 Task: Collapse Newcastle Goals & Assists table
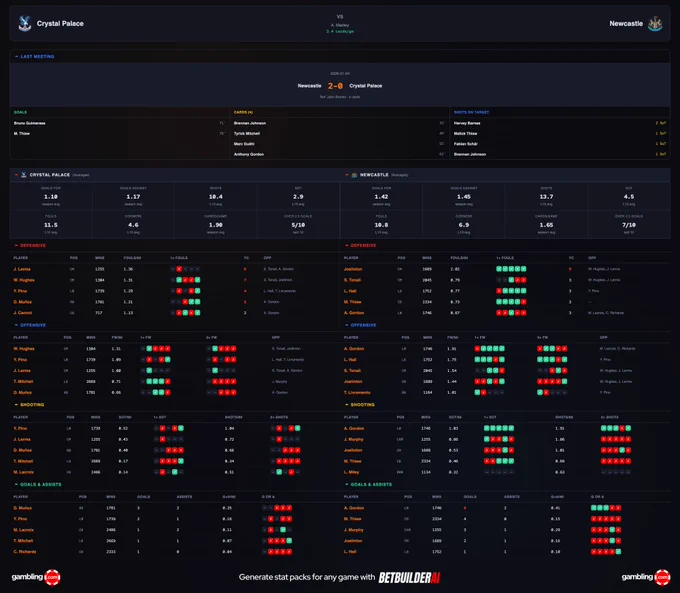[347, 485]
